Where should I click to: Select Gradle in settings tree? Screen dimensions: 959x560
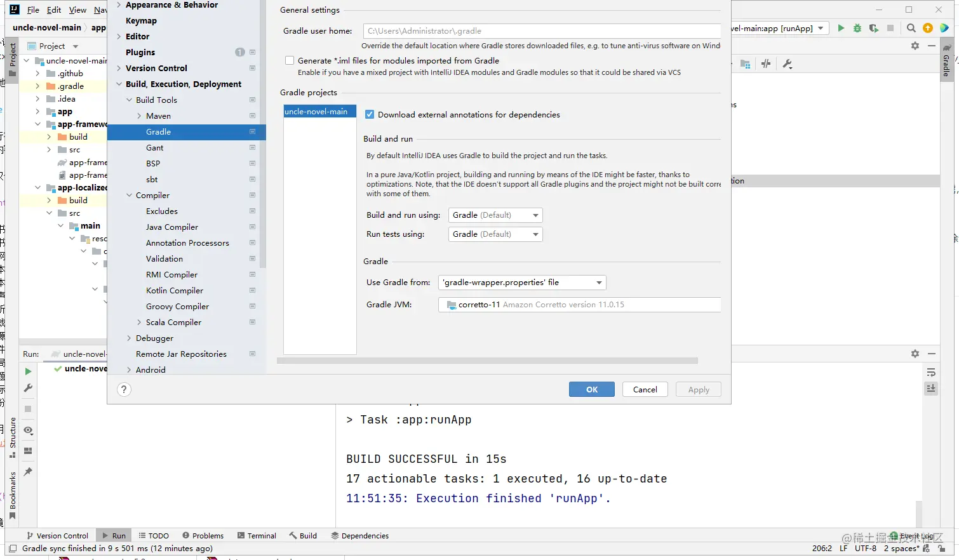click(x=187, y=132)
